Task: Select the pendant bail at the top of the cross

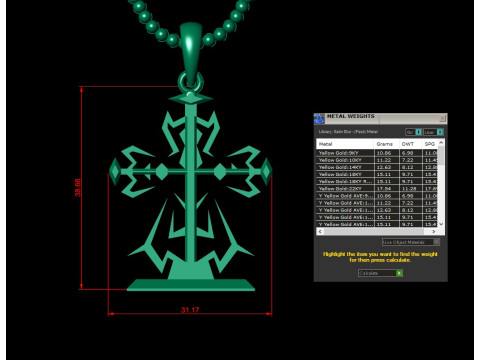Action: [191, 53]
